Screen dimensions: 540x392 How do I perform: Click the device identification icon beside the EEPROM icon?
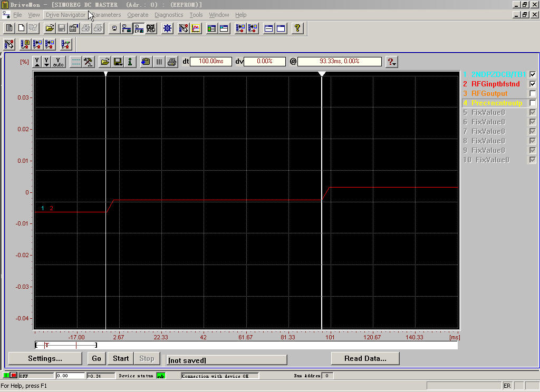(151, 28)
